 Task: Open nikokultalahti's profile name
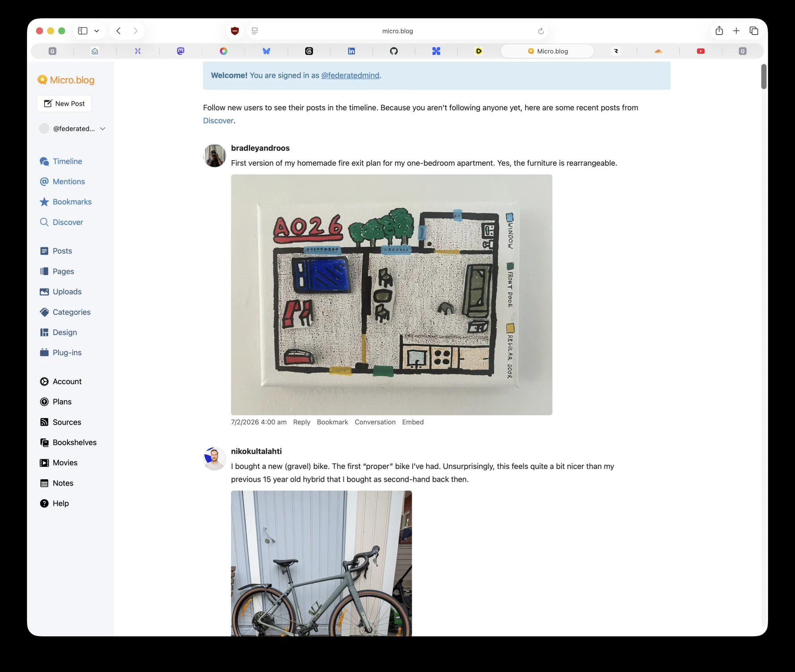tap(256, 451)
